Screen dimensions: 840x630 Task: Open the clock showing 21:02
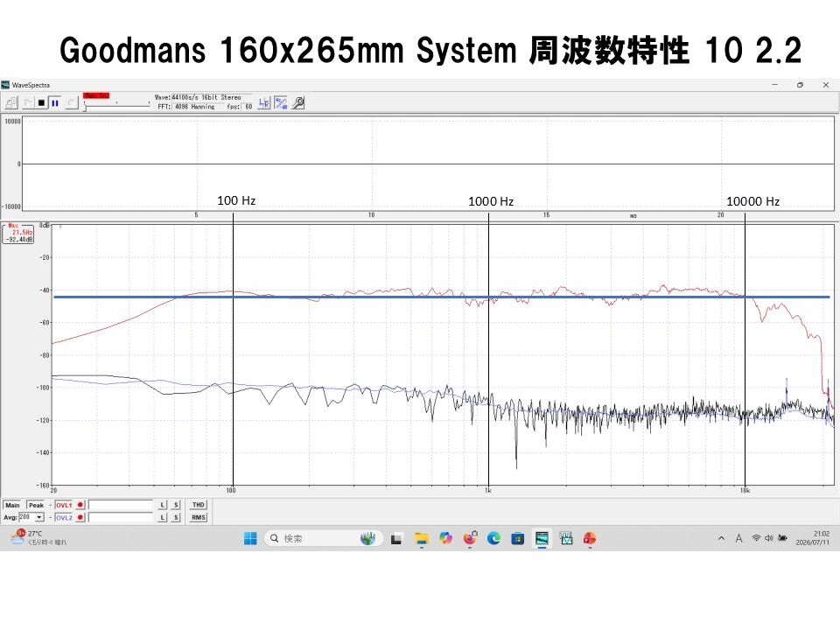click(x=813, y=538)
